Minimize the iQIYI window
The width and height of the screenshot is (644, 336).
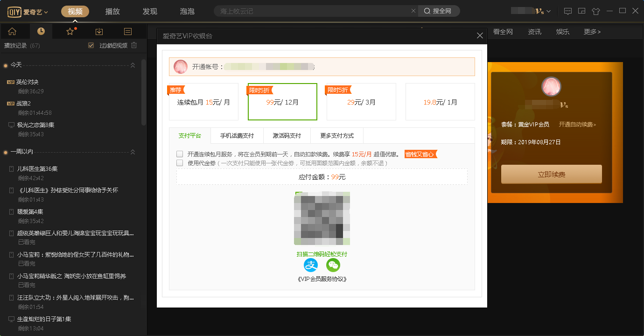[609, 11]
